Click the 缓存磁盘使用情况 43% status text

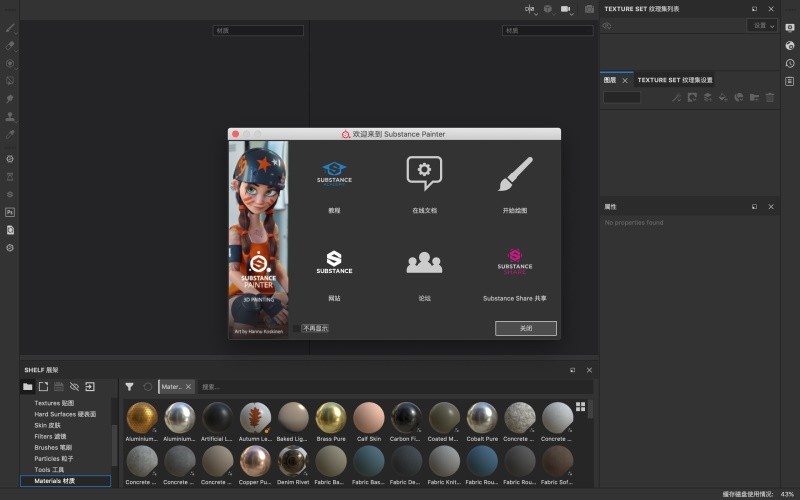758,494
